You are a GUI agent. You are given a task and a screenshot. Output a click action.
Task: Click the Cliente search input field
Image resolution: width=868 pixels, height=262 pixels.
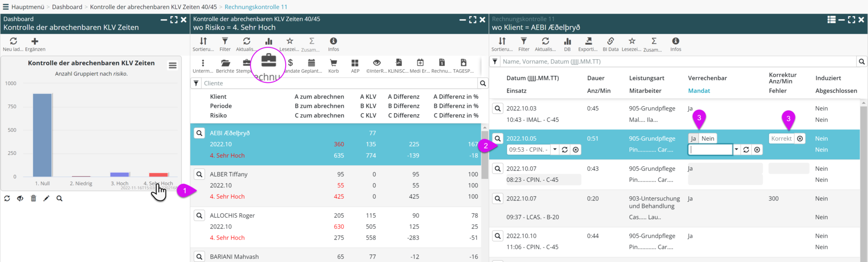339,83
